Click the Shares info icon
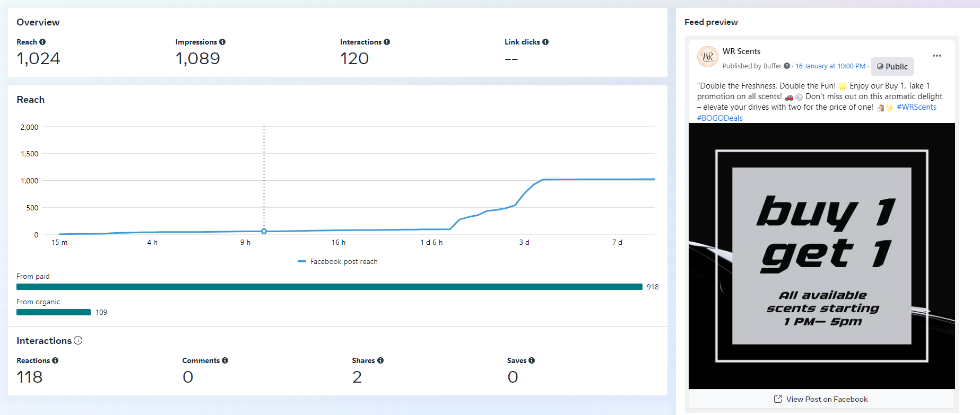Image resolution: width=980 pixels, height=415 pixels. [x=380, y=360]
